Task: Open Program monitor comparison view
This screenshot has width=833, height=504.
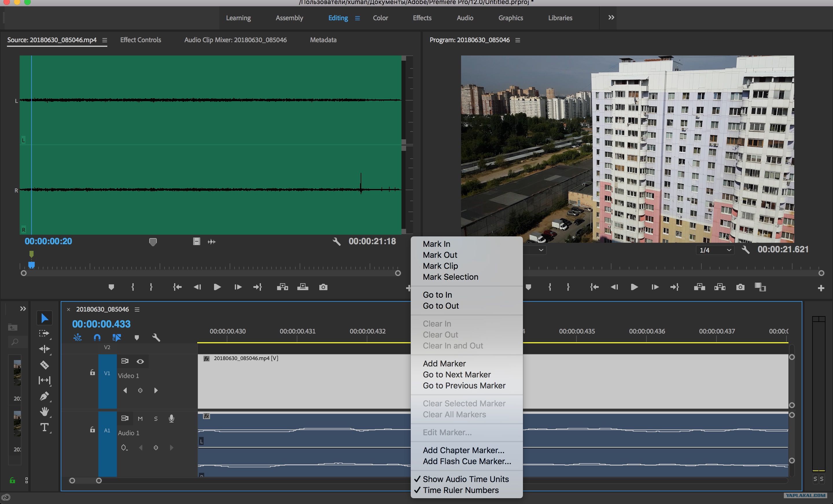Action: [x=760, y=287]
